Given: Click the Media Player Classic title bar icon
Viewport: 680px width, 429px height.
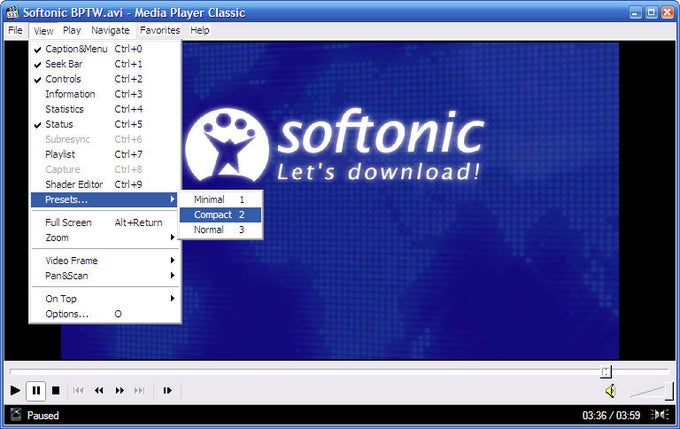Looking at the screenshot, I should pos(12,12).
